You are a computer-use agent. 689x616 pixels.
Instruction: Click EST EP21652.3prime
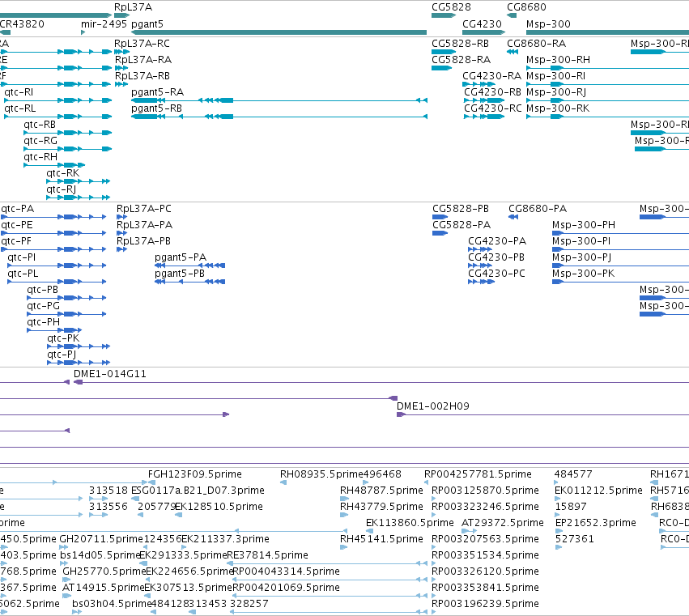pyautogui.click(x=596, y=522)
